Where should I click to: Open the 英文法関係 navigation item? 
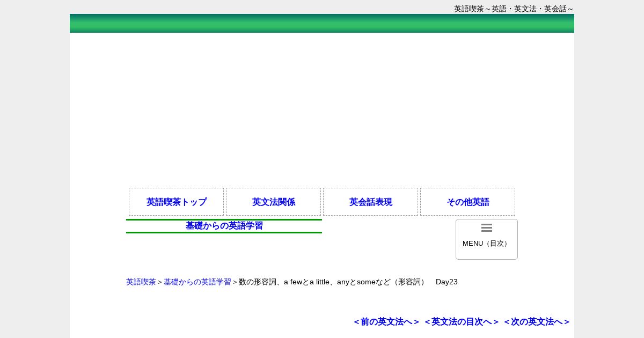pyautogui.click(x=273, y=202)
